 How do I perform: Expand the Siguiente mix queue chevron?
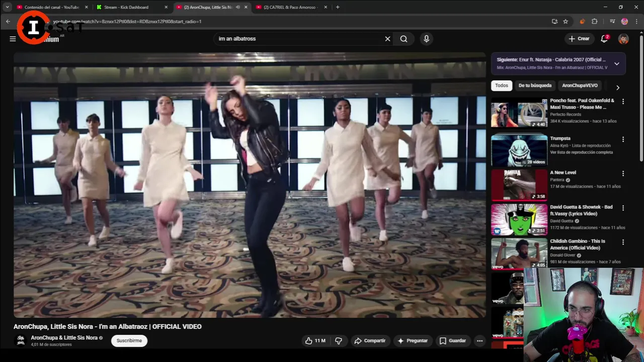pos(616,64)
